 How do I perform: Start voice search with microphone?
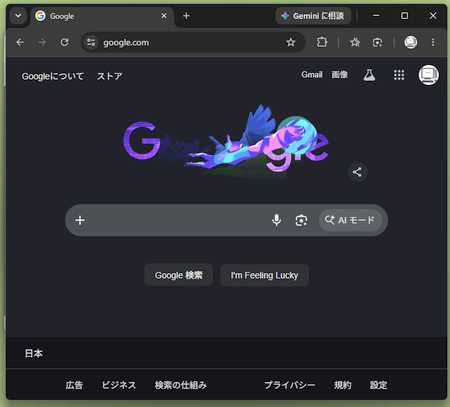click(276, 220)
